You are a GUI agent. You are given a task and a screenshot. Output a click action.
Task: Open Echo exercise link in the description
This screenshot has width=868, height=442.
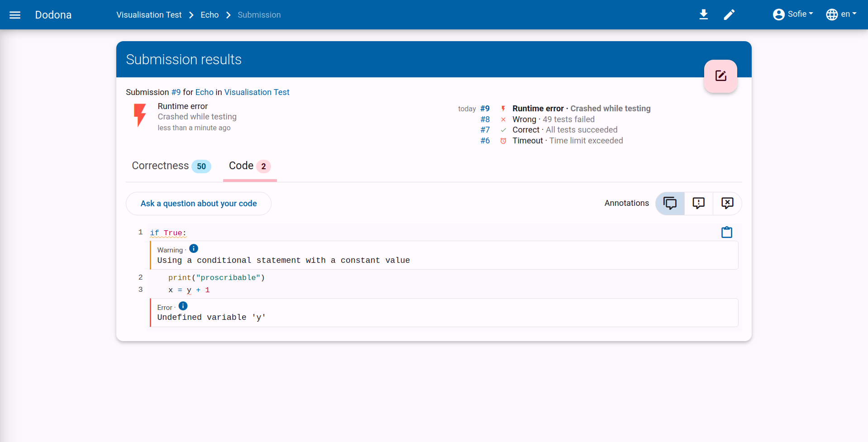tap(204, 92)
